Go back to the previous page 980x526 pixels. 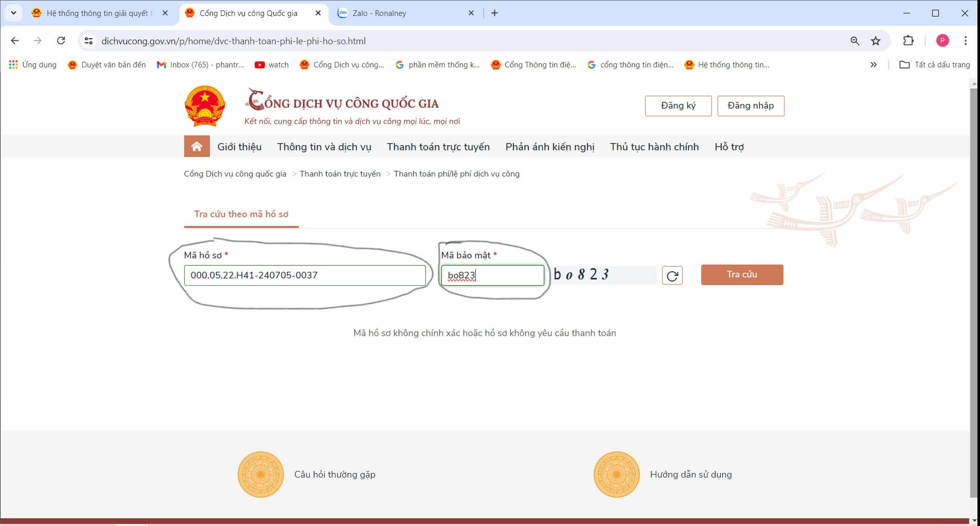coord(14,41)
